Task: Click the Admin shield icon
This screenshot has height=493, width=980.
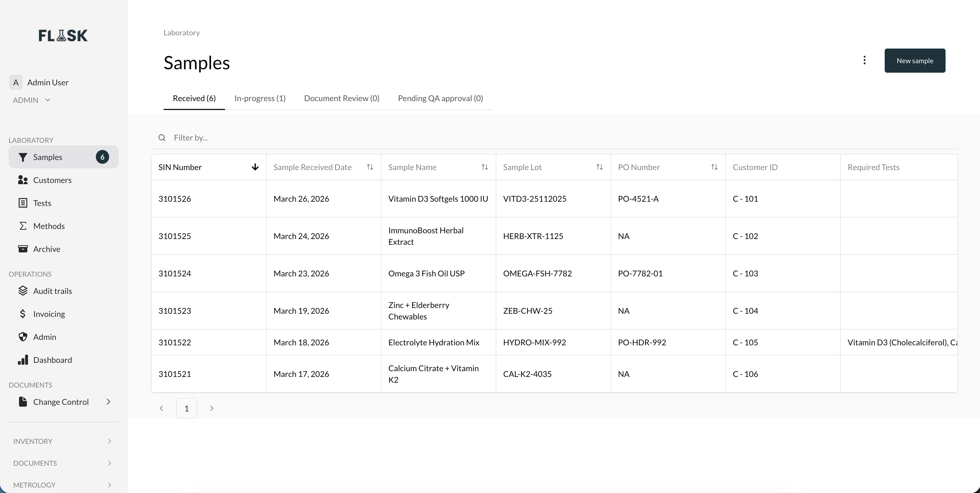Action: coord(23,337)
